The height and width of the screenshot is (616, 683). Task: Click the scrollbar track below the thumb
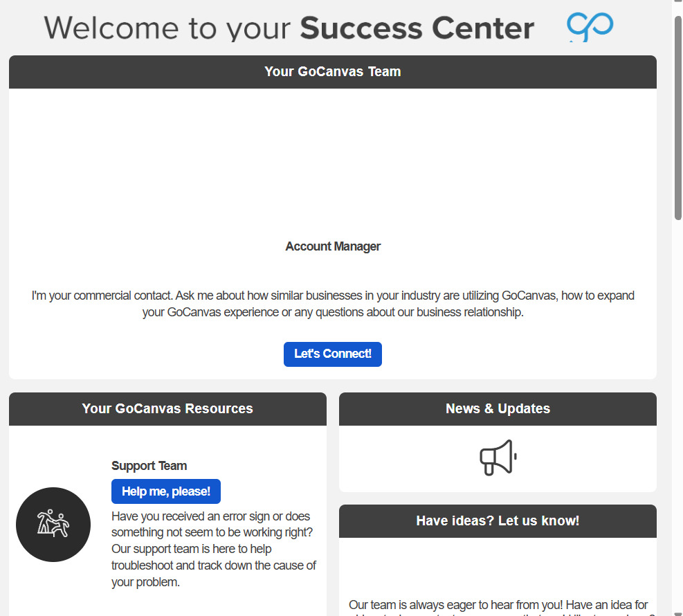click(678, 415)
